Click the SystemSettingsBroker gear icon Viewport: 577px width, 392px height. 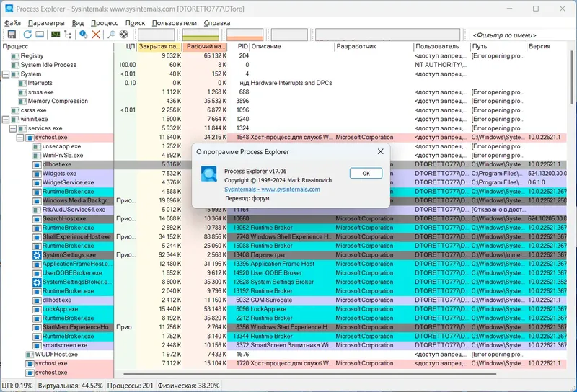[37, 282]
